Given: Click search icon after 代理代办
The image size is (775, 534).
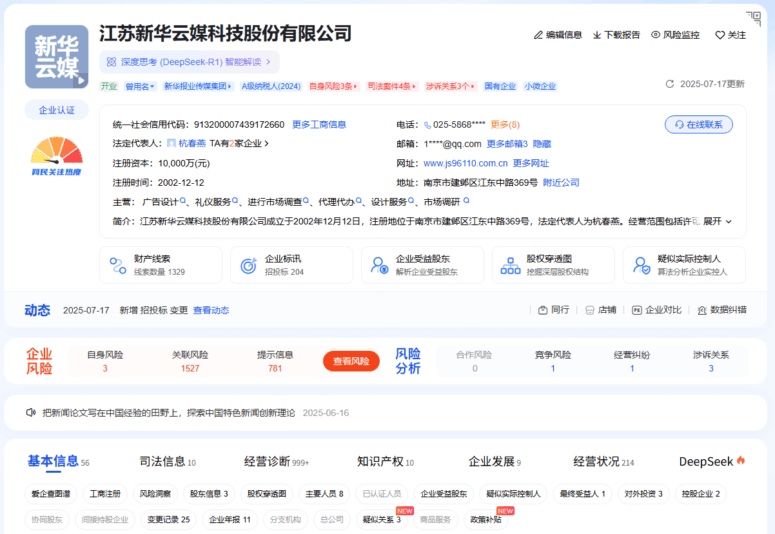Looking at the screenshot, I should (x=359, y=201).
